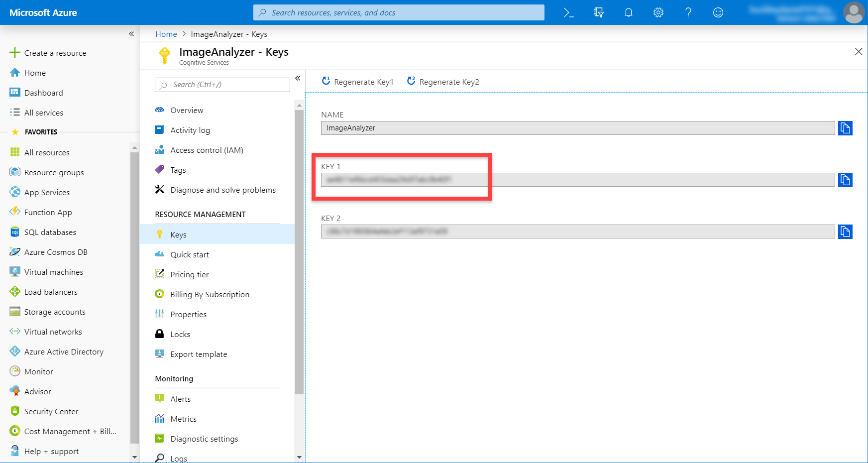Open Help + support
This screenshot has width=868, height=463.
[44, 451]
